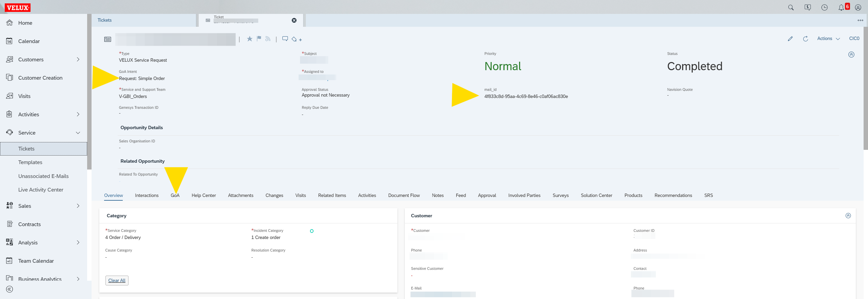Open Live Activity Center menu item

[41, 190]
